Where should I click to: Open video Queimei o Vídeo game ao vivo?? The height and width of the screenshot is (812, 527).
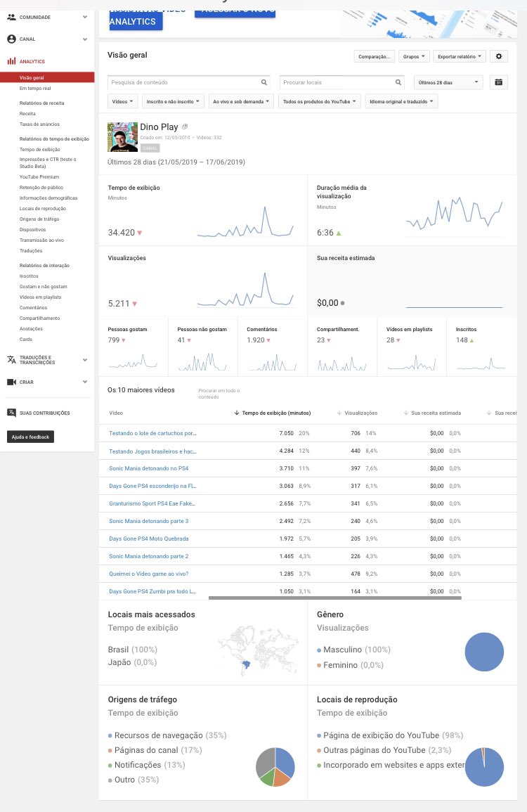[x=148, y=574]
